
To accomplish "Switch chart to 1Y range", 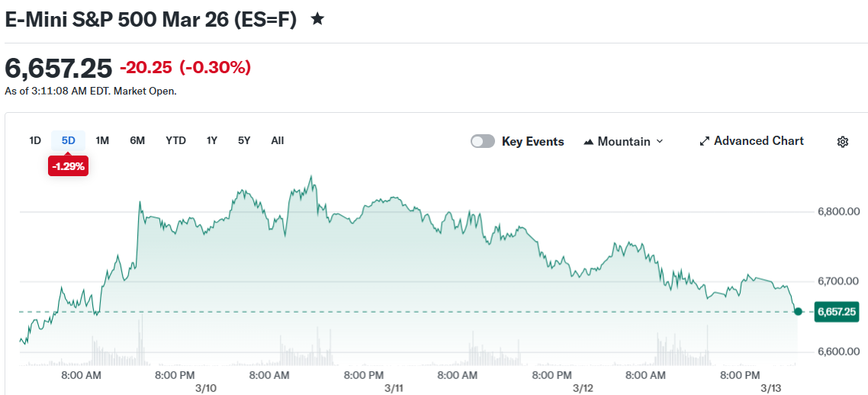I will click(x=212, y=140).
